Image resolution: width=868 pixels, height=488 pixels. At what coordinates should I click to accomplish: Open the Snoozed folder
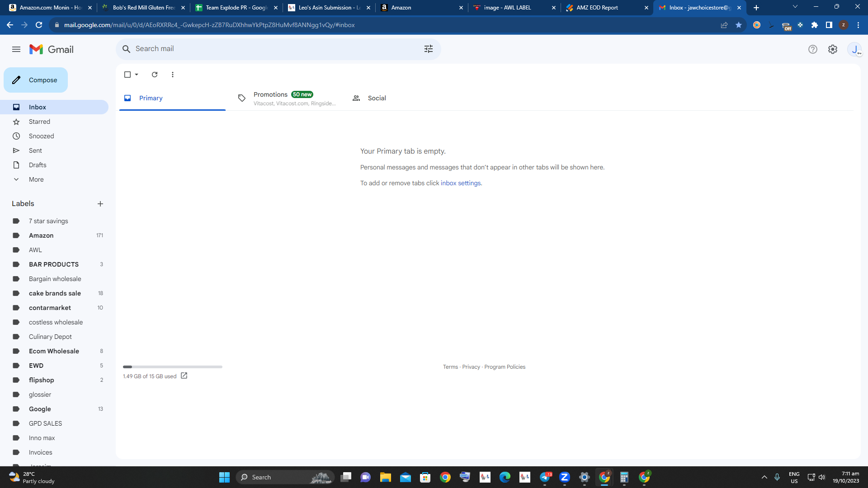(54, 136)
